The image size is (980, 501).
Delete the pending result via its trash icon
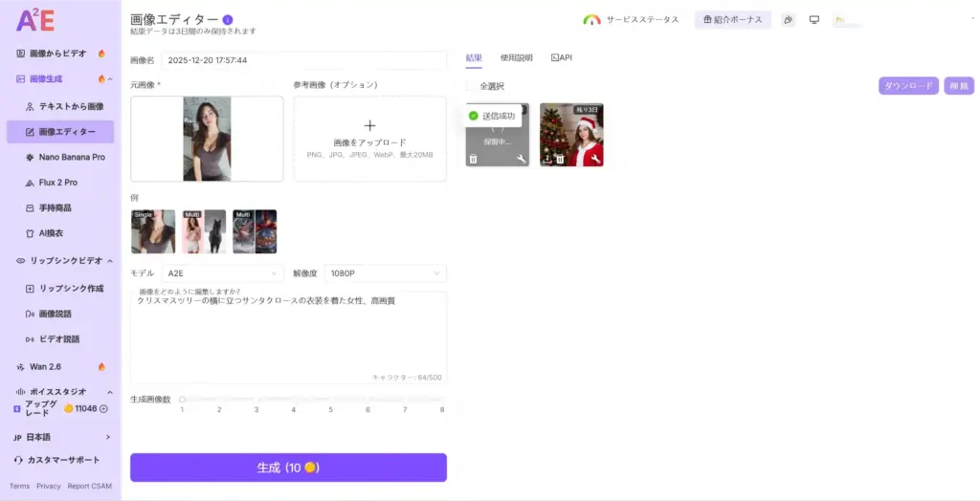[x=473, y=159]
